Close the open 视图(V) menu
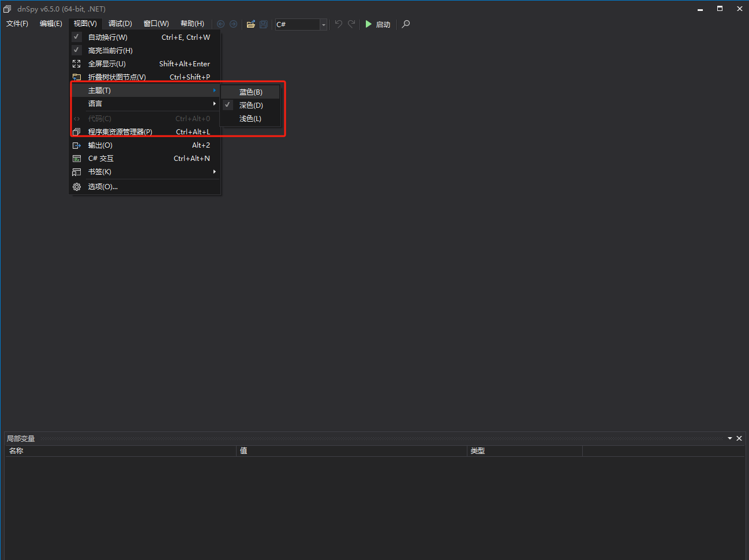Screen dimensions: 749x560 tap(85, 24)
